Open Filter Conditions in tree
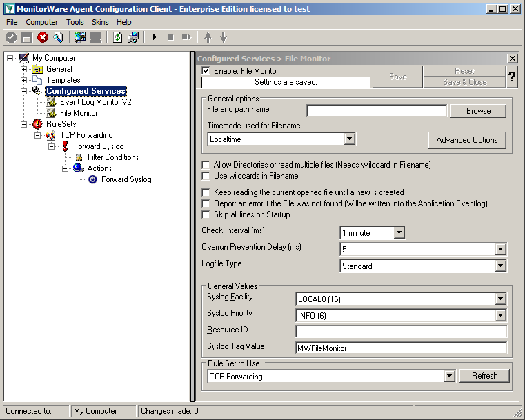 point(112,157)
